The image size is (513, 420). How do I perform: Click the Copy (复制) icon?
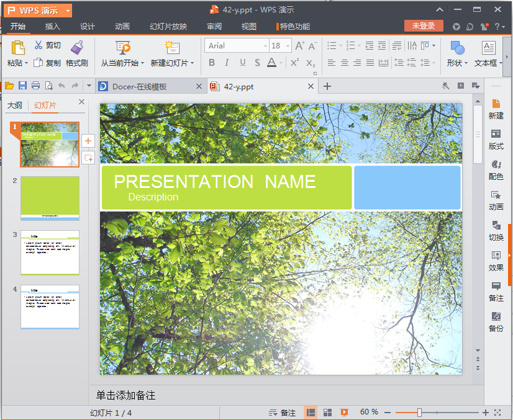pyautogui.click(x=38, y=63)
